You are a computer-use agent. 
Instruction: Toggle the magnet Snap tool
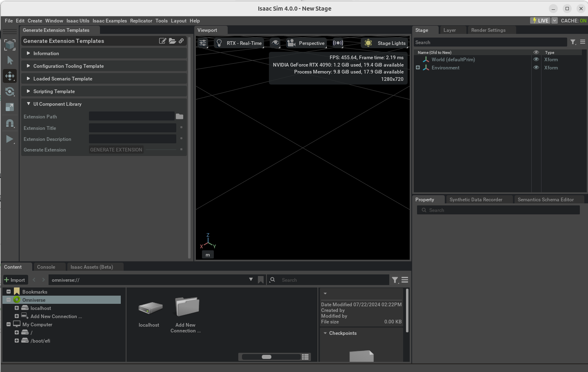(x=10, y=123)
